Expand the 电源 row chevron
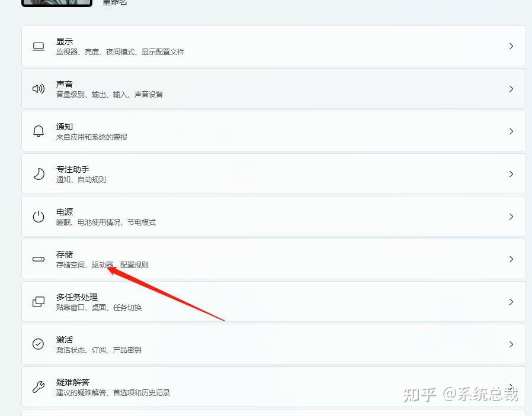The width and height of the screenshot is (532, 416). click(x=511, y=217)
